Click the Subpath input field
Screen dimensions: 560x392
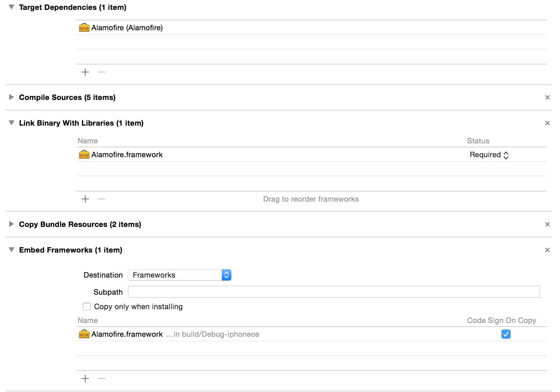coord(334,292)
